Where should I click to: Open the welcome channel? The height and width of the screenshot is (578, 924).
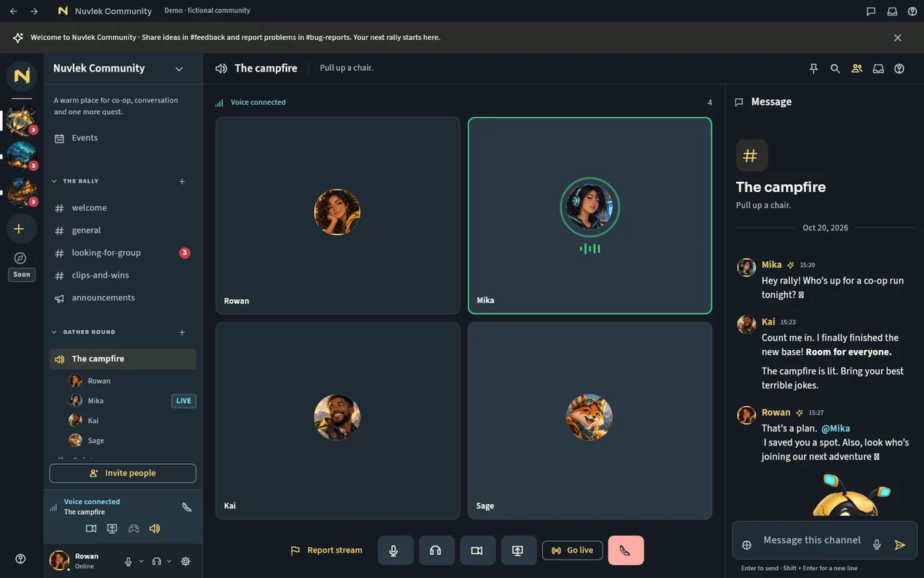(x=123, y=208)
